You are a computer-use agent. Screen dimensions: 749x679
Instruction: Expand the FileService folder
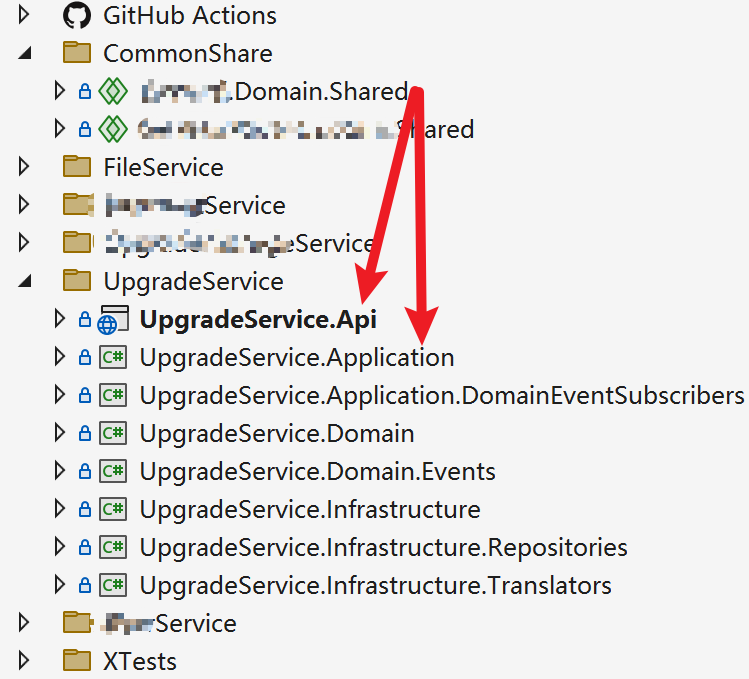click(x=26, y=167)
